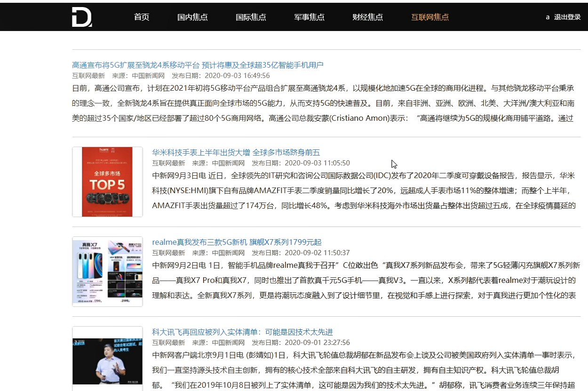Open article 高通宣布将5G扩展至骁龙4系移动平台
The width and height of the screenshot is (588, 391).
[x=198, y=65]
